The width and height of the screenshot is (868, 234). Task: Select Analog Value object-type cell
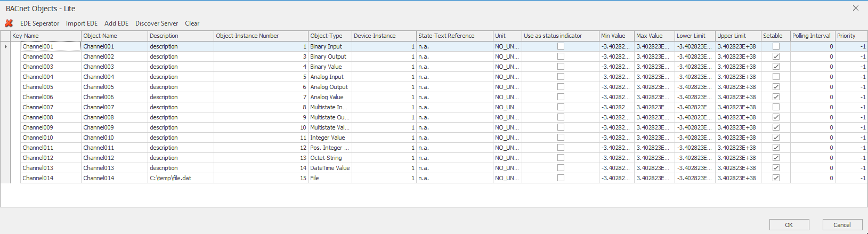[x=330, y=97]
